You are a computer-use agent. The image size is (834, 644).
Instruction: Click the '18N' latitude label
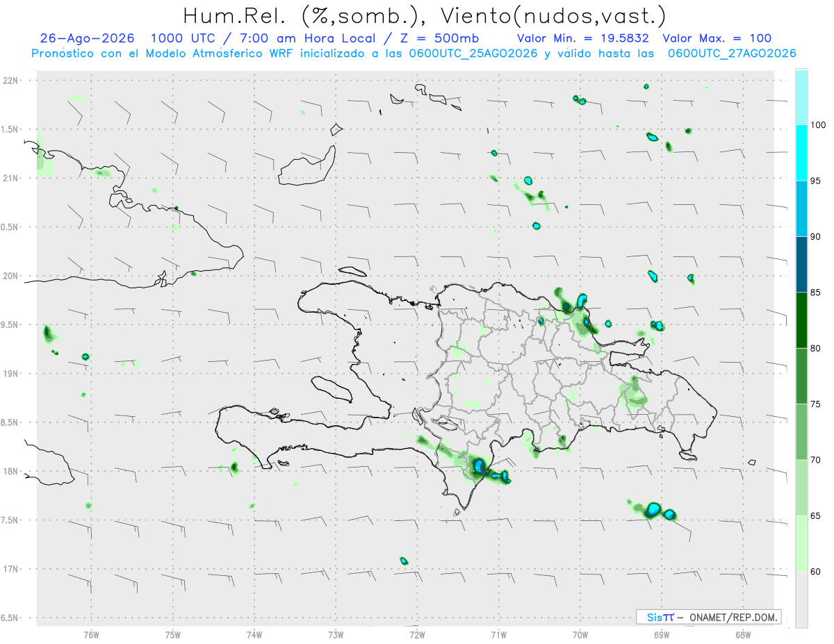click(11, 471)
